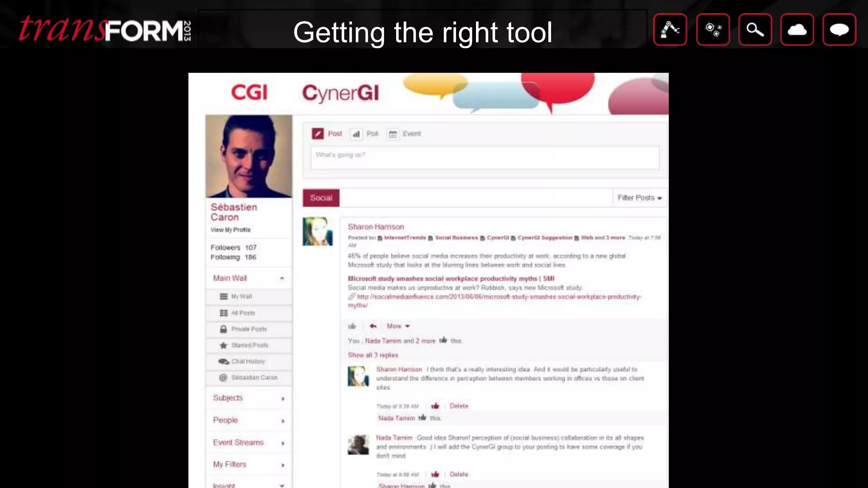Click the magnifying glass icon in header

coord(755,30)
